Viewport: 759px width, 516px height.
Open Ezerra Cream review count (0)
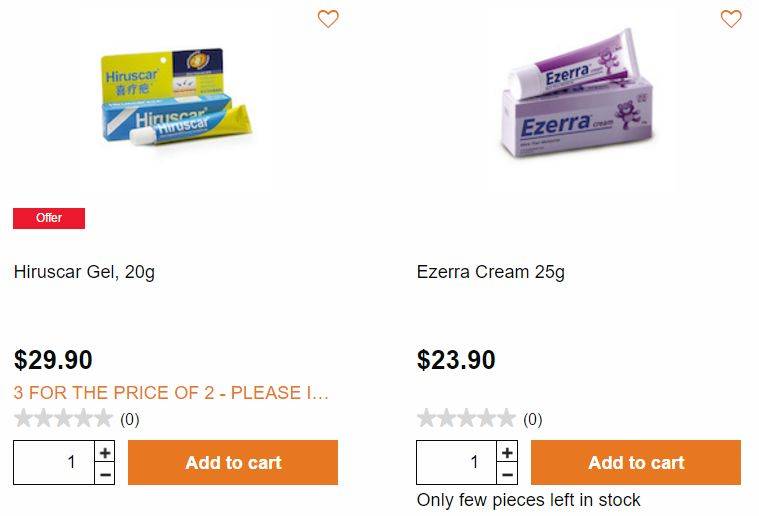pos(532,419)
